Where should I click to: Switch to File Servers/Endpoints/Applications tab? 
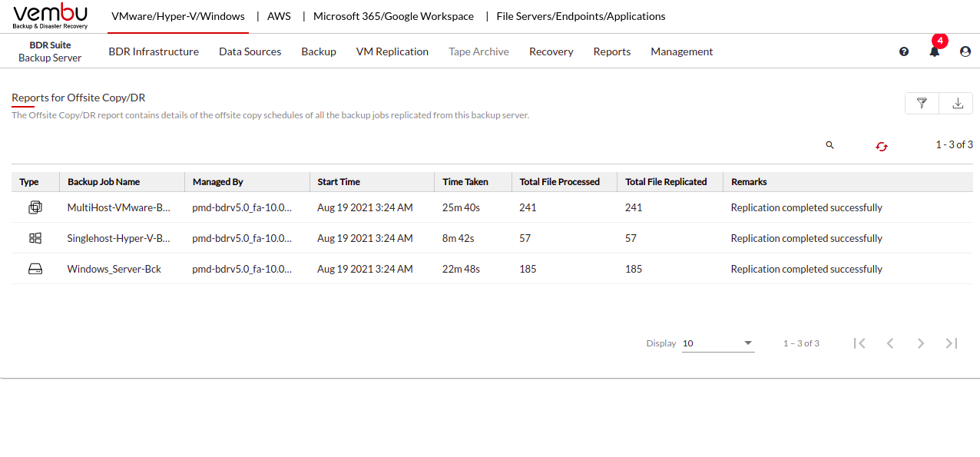click(x=581, y=16)
